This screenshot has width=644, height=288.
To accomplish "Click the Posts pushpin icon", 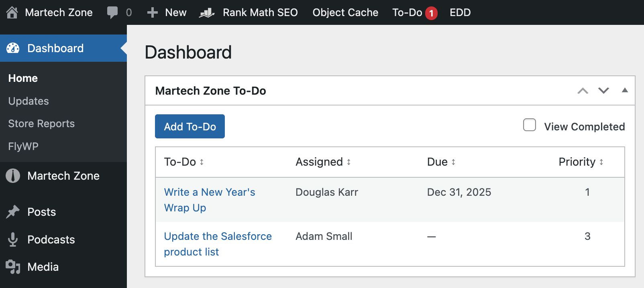I will point(13,212).
